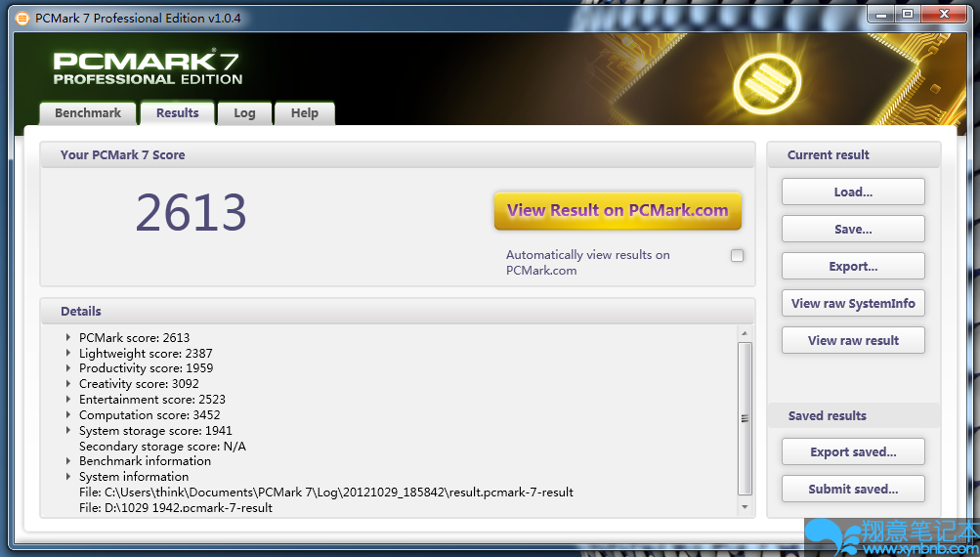This screenshot has width=980, height=557.
Task: Minimize the PCMark 7 window
Action: point(882,14)
